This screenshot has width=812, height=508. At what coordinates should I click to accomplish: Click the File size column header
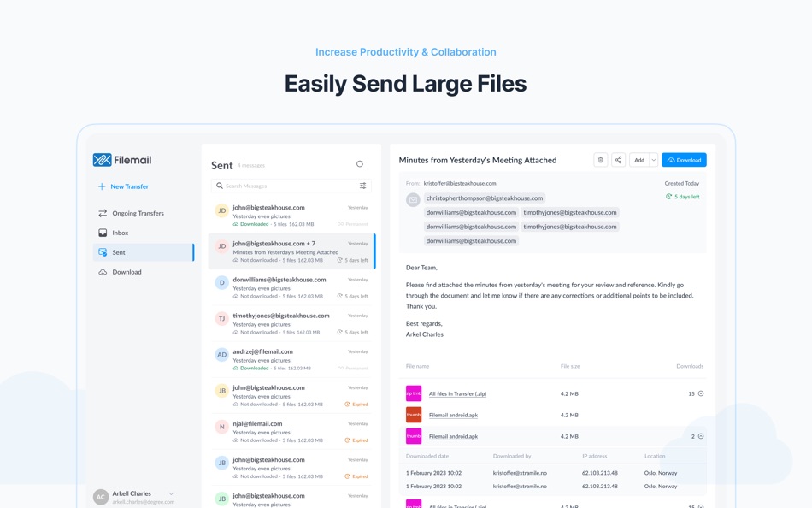point(569,366)
